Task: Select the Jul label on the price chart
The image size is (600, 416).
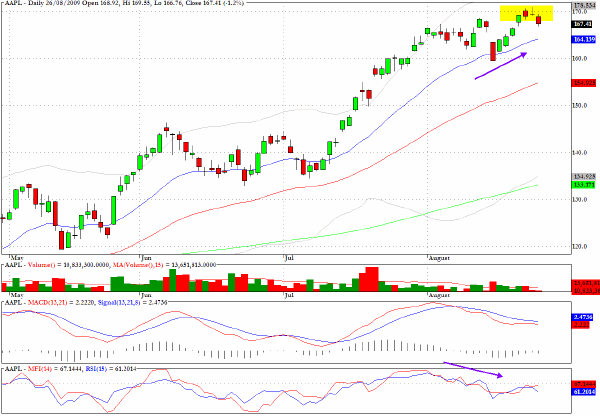Action: (289, 258)
